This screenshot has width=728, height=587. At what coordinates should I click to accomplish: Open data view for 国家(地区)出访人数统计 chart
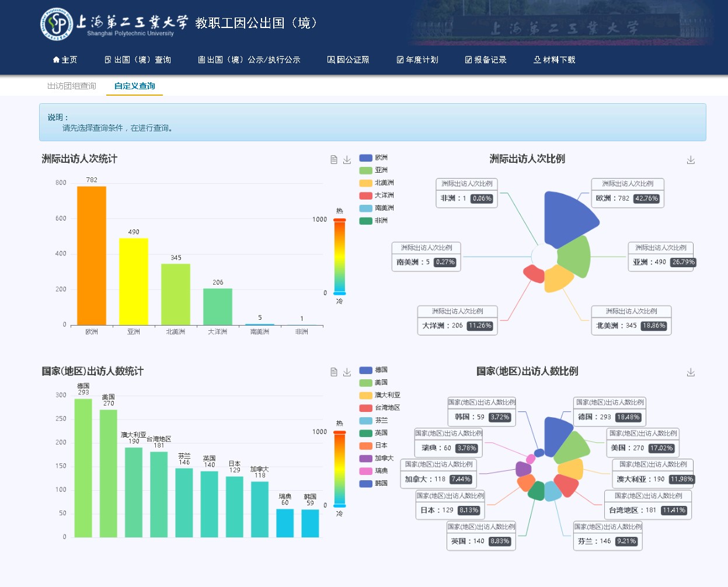334,372
